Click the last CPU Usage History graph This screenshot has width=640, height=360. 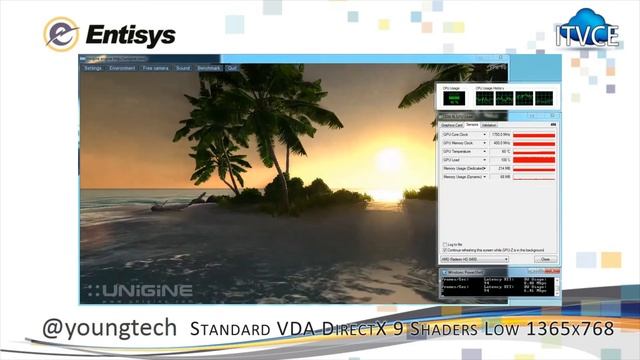544,98
